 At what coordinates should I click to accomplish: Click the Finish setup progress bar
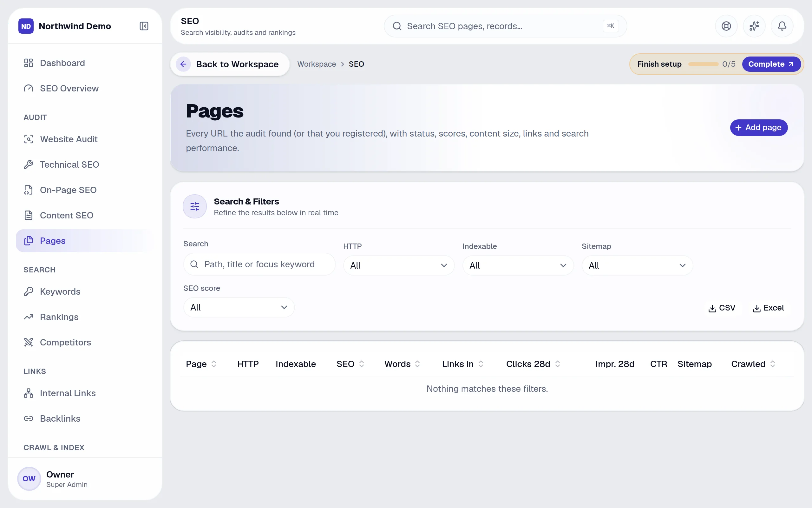pyautogui.click(x=703, y=64)
